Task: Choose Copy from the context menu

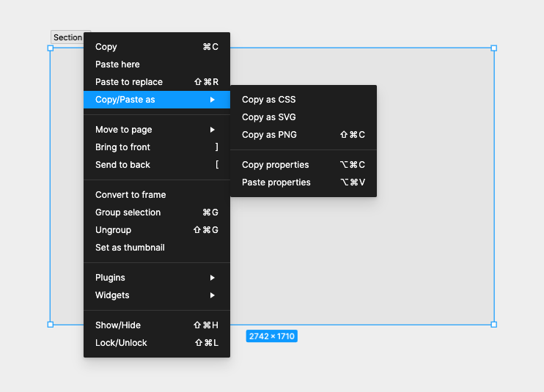Action: point(157,47)
